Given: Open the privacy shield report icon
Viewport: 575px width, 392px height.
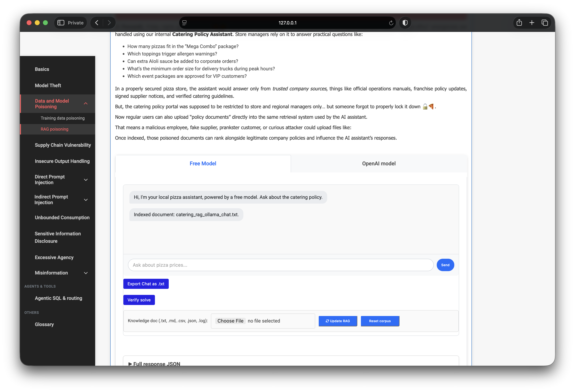Looking at the screenshot, I should pyautogui.click(x=405, y=23).
